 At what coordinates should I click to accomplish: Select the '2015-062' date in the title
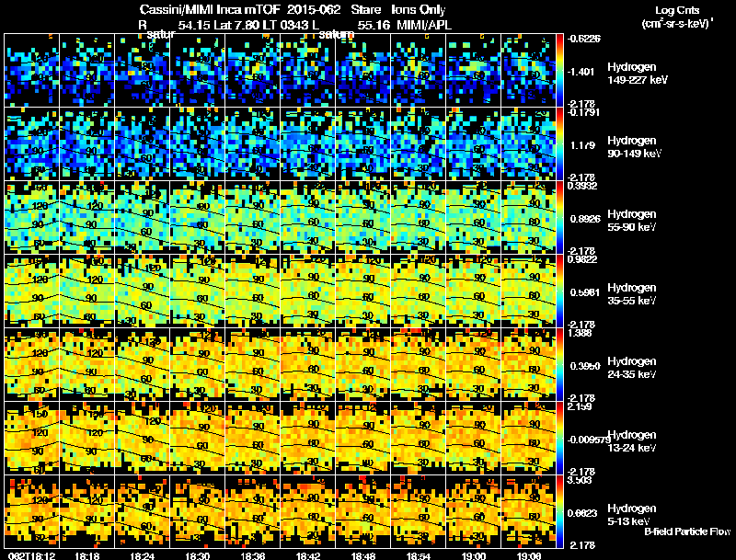314,10
